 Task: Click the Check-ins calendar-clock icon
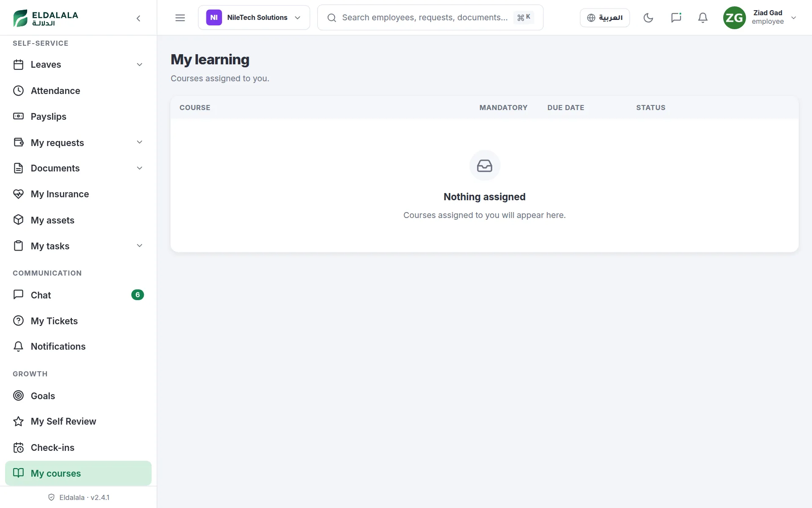tap(18, 447)
